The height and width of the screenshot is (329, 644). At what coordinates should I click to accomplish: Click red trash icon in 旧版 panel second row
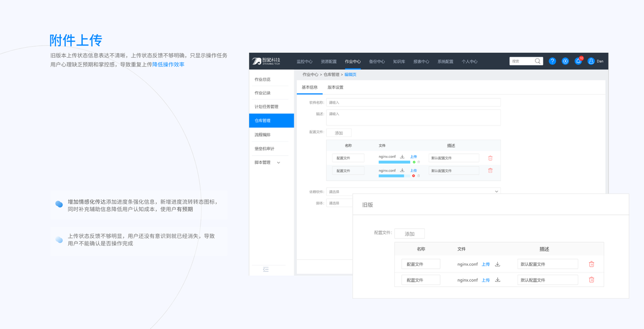pyautogui.click(x=591, y=280)
